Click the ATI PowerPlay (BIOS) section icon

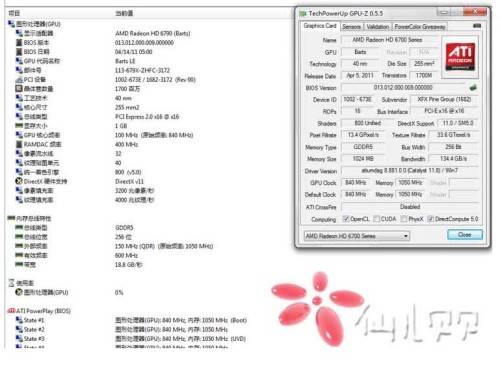pos(11,311)
